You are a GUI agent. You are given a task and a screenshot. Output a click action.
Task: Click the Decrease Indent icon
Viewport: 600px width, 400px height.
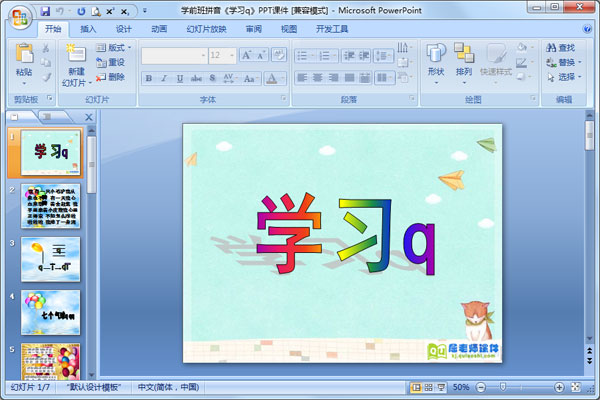pos(349,56)
